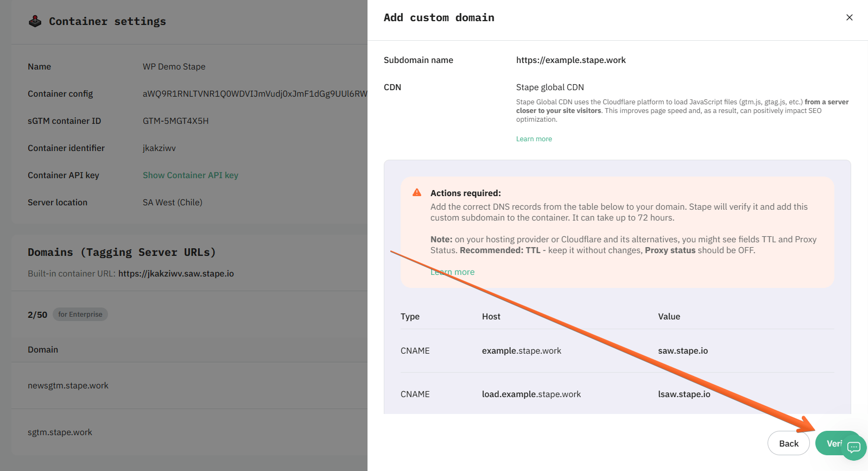Image resolution: width=868 pixels, height=471 pixels.
Task: Click the Container settings joystick icon
Action: 35,21
